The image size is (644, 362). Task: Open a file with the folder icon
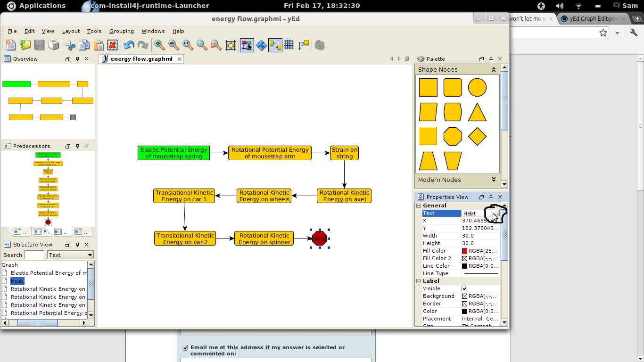coord(25,45)
